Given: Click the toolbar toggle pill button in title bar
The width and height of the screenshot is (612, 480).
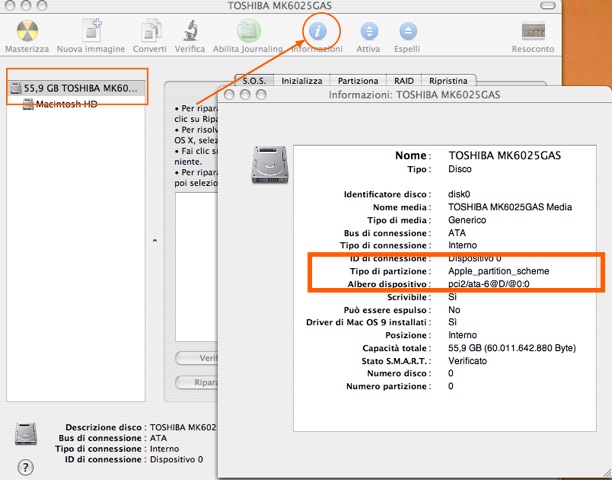Looking at the screenshot, I should coord(547,5).
